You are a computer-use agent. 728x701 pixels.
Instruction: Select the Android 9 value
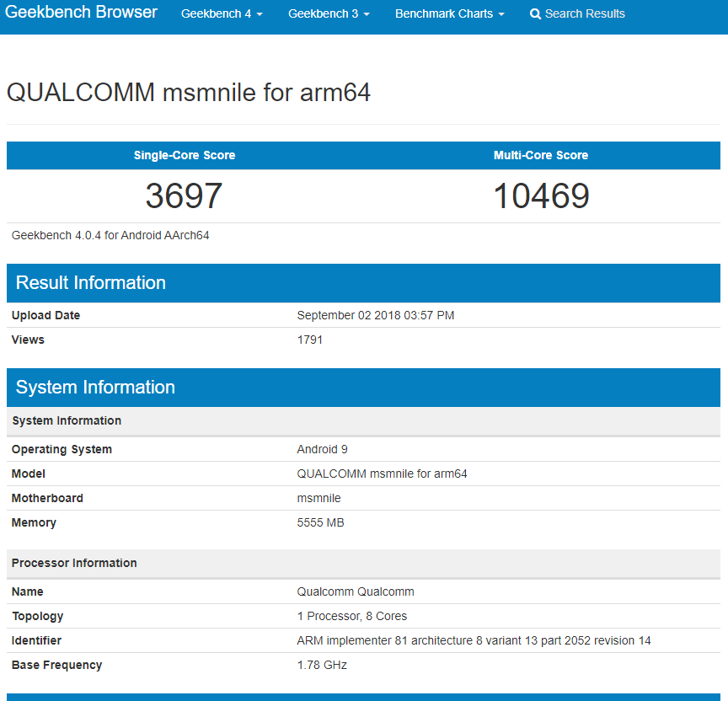[322, 449]
